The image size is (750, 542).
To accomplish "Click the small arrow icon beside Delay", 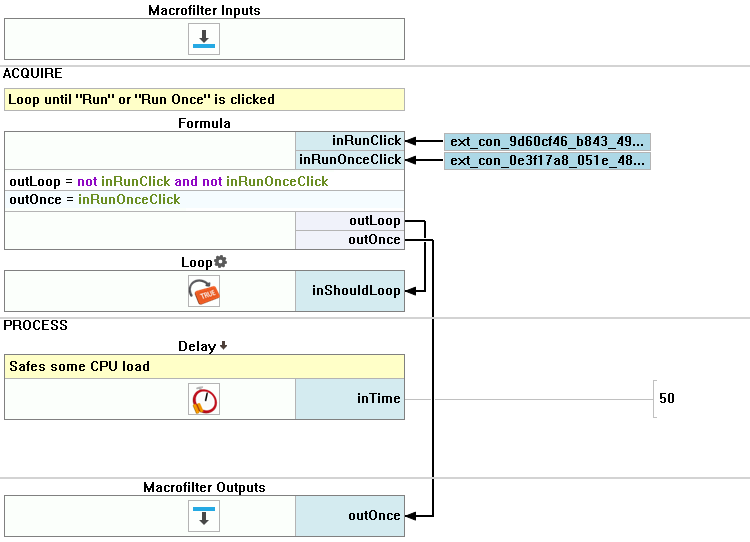I will (223, 346).
